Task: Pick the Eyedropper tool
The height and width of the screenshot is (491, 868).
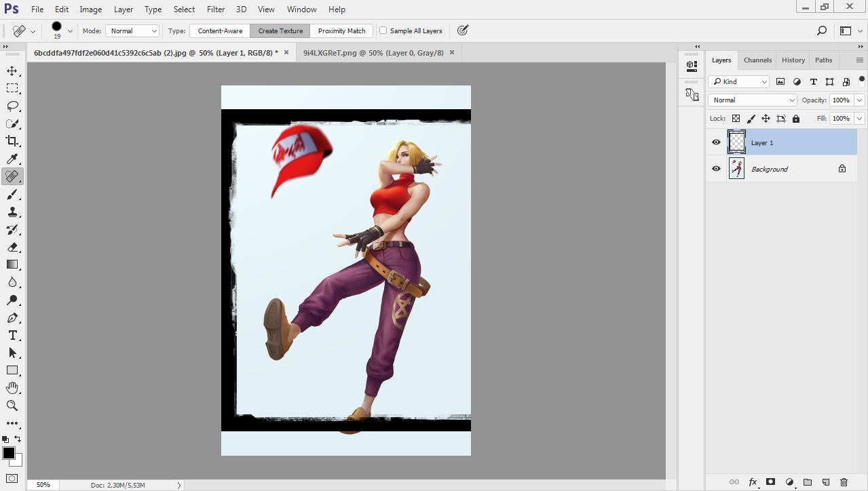Action: click(x=12, y=159)
